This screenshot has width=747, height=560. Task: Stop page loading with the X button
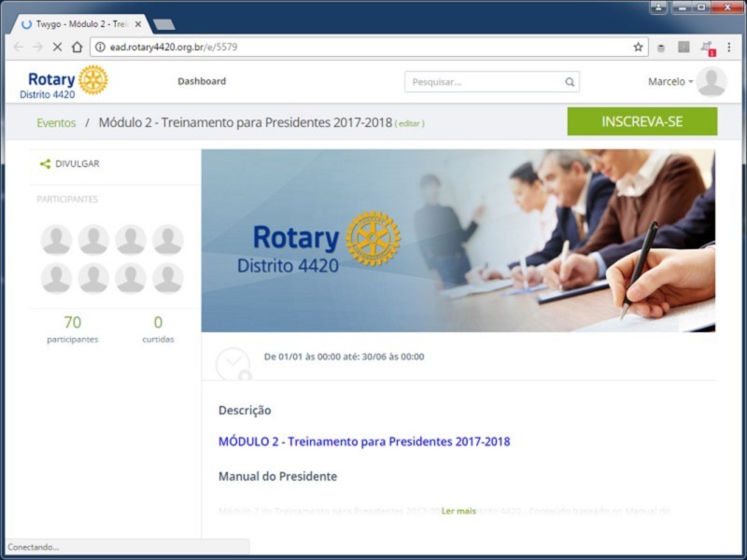57,47
